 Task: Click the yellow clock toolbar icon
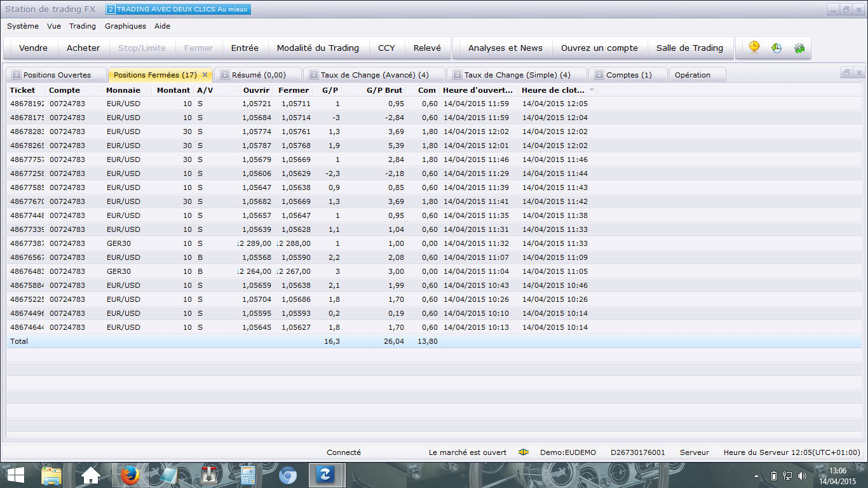(754, 48)
